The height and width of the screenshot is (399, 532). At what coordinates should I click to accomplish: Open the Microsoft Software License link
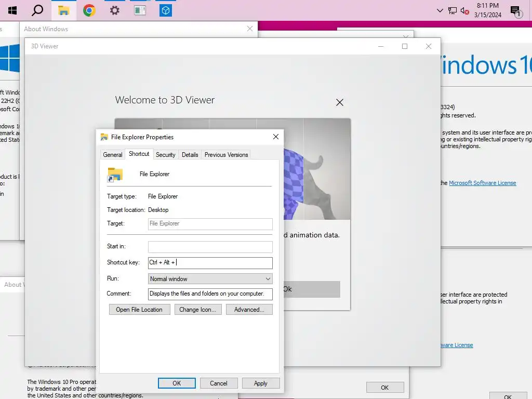click(x=483, y=183)
